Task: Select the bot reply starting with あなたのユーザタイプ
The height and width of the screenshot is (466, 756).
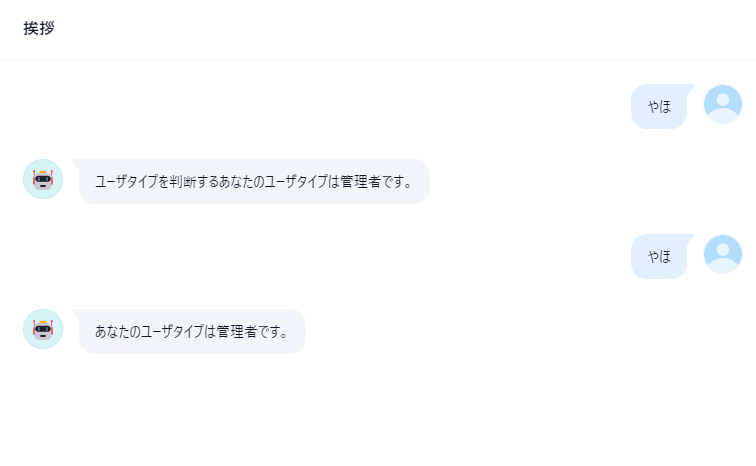Action: tap(192, 332)
